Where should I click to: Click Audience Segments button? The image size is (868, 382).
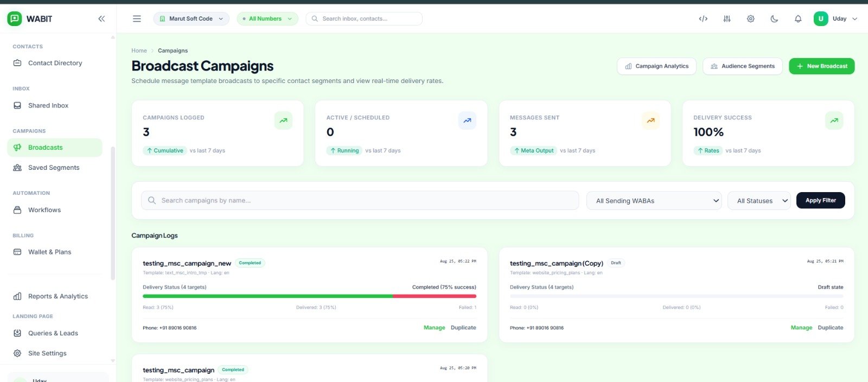743,66
